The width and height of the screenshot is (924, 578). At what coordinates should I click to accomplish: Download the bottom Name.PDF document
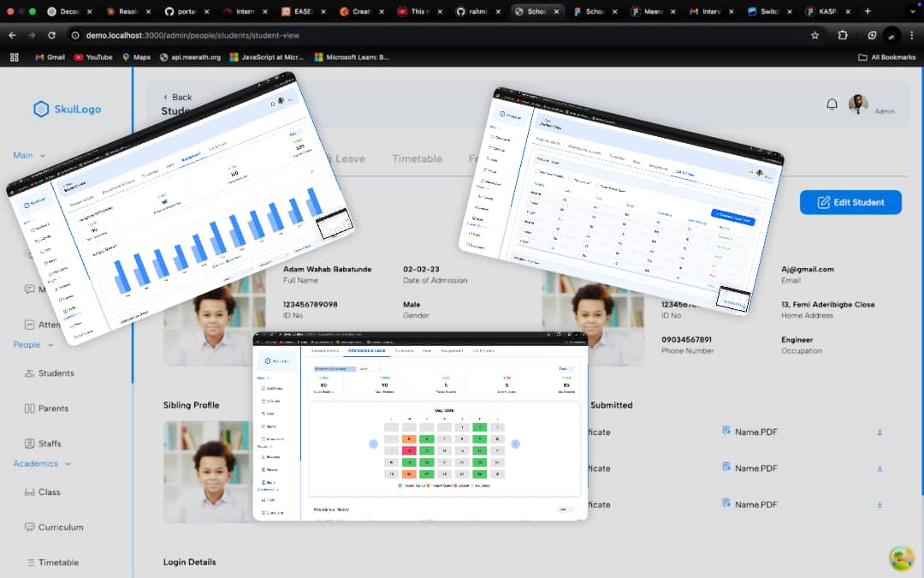point(880,505)
